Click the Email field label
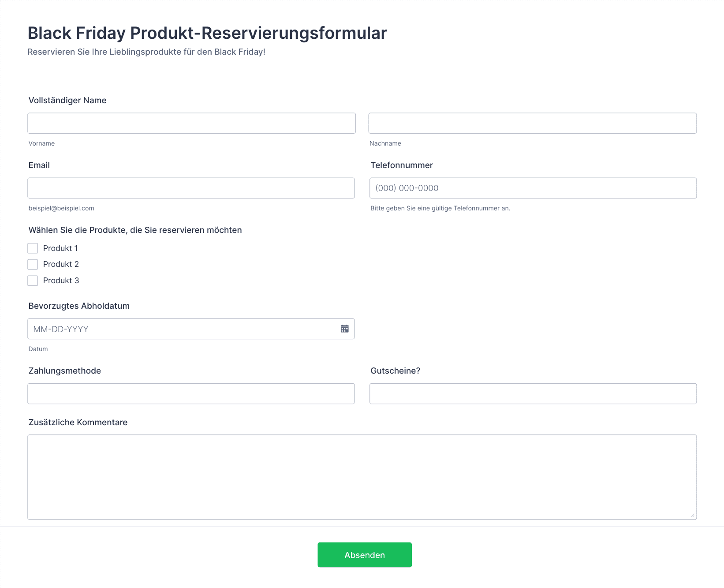724x588 pixels. 39,165
